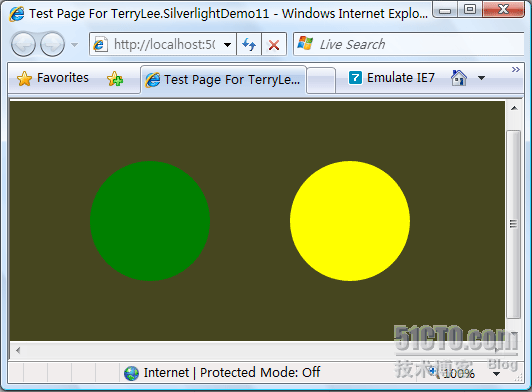
Task: Expand the Home button dropdown arrow
Action: point(481,78)
